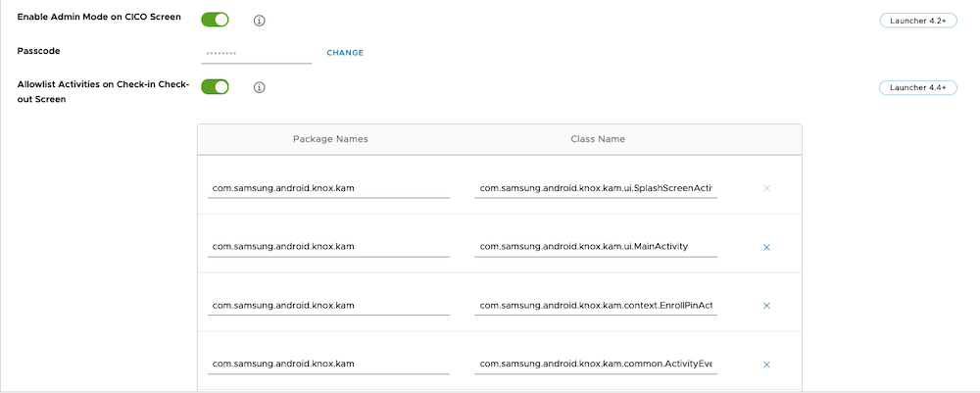Toggle Enable Admin Mode on CICO Screen
980x393 pixels.
215,20
